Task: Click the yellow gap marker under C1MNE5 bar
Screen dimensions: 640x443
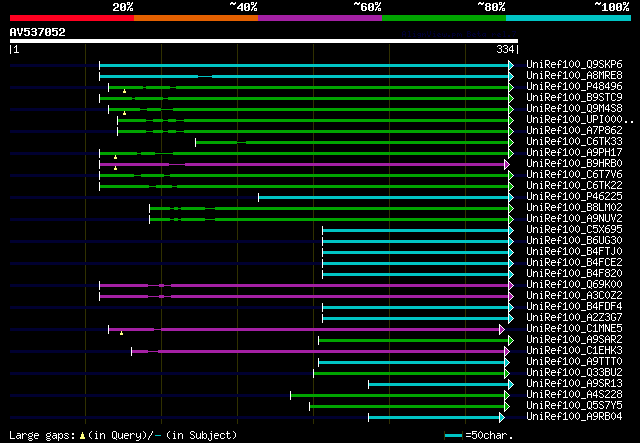Action: (122, 334)
